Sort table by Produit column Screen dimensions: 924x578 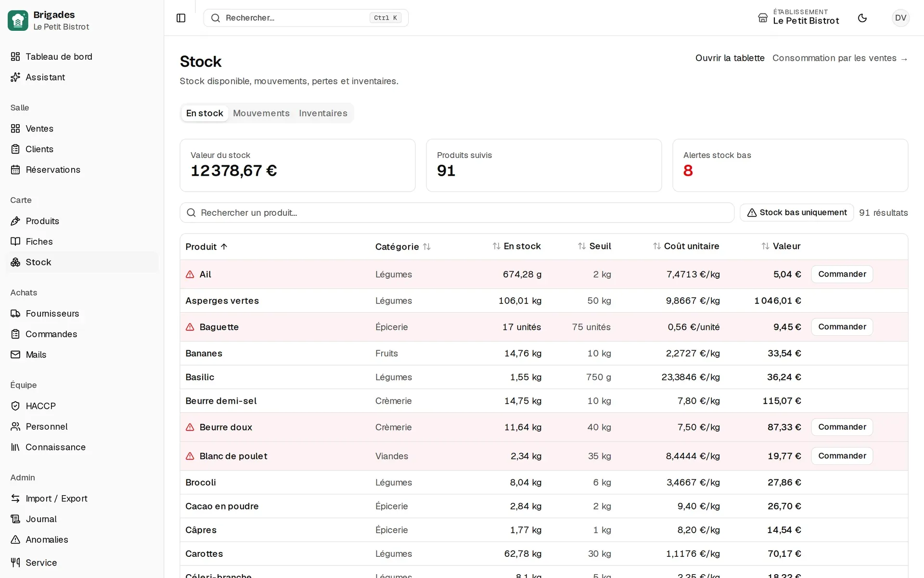point(206,247)
